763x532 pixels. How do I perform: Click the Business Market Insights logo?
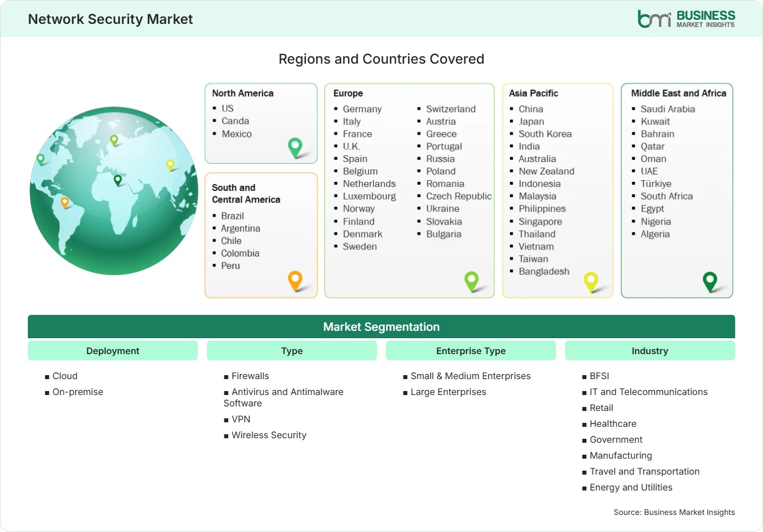coord(686,19)
